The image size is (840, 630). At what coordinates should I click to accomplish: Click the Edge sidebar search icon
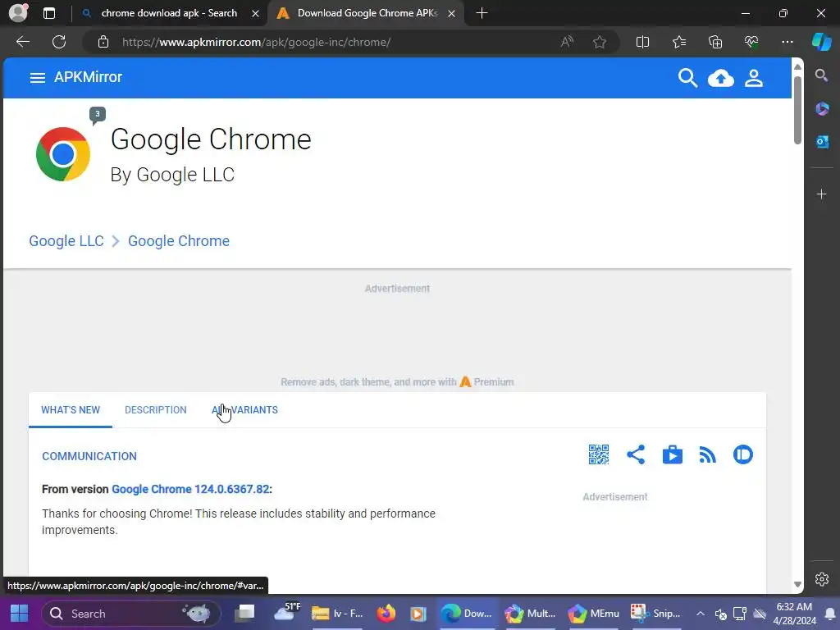(821, 75)
